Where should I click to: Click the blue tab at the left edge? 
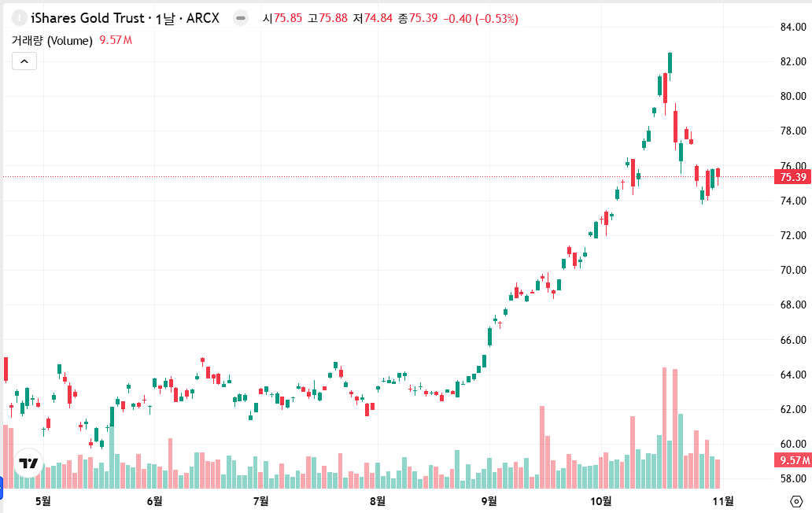point(1,486)
